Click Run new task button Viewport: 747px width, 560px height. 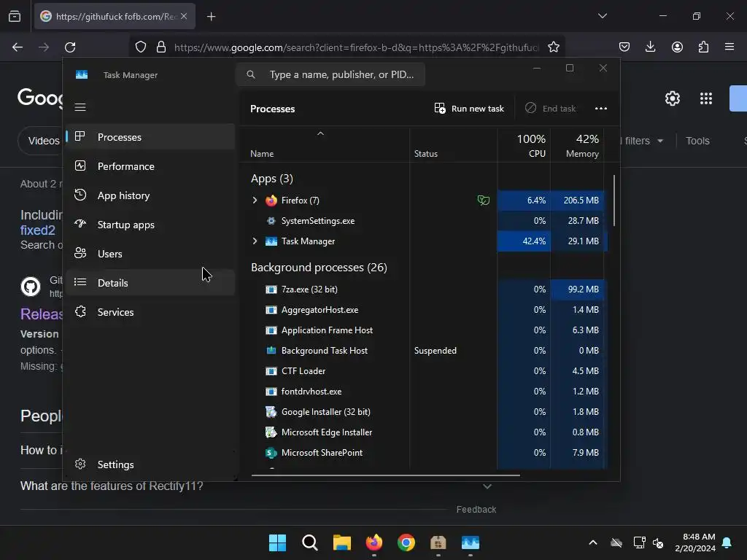click(x=469, y=109)
